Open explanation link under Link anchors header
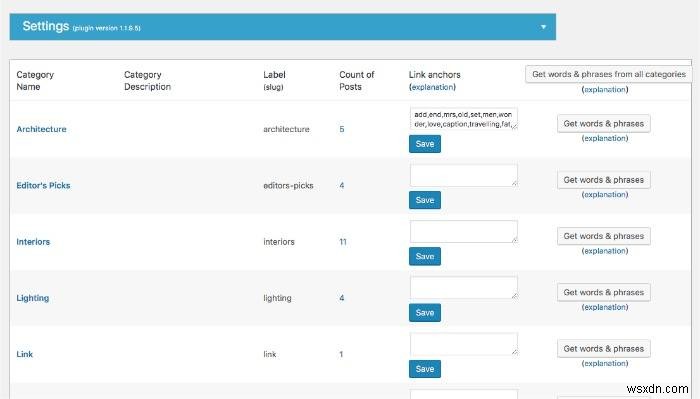The width and height of the screenshot is (700, 399). pos(432,87)
